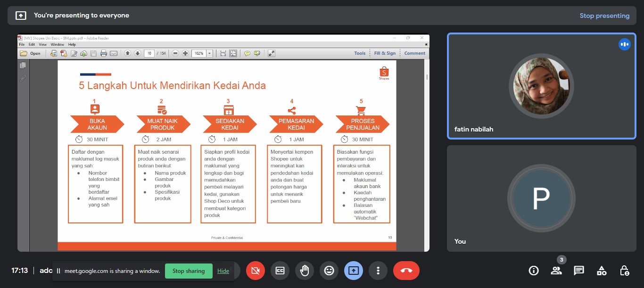Screen dimensions: 644x288
Task: Toggle fit-to-width scrolling mode
Action: click(223, 53)
